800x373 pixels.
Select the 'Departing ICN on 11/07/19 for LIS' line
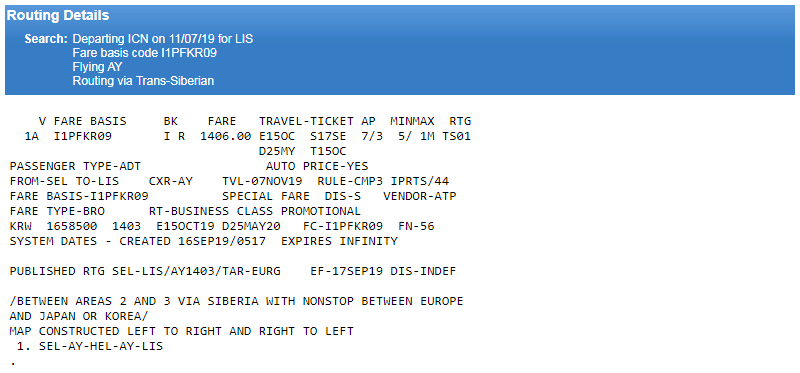click(163, 39)
